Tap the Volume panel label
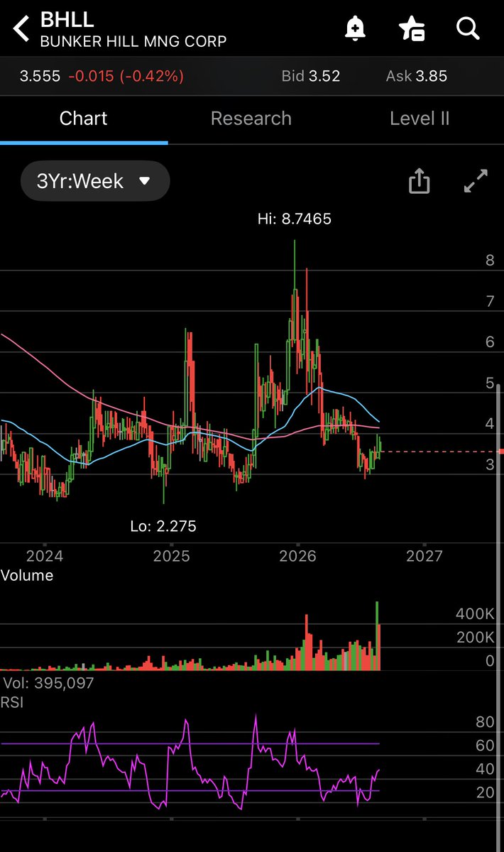Screen dimensions: 504x852 click(27, 575)
